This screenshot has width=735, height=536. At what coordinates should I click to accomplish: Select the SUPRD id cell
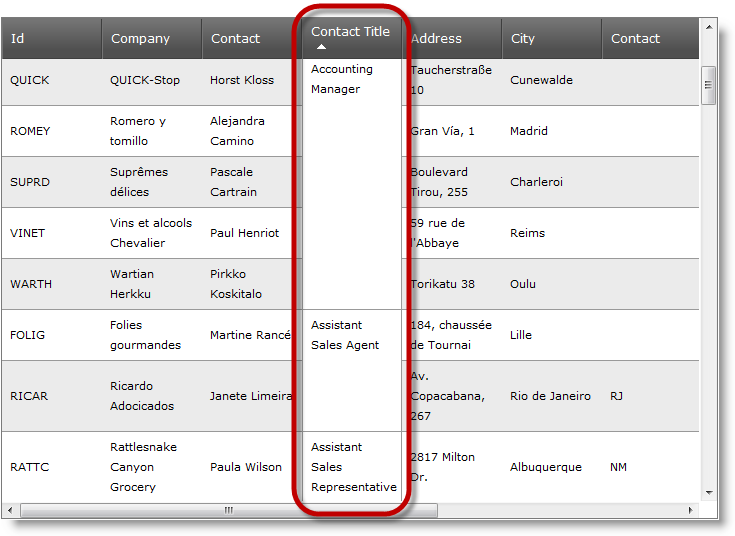(x=52, y=182)
